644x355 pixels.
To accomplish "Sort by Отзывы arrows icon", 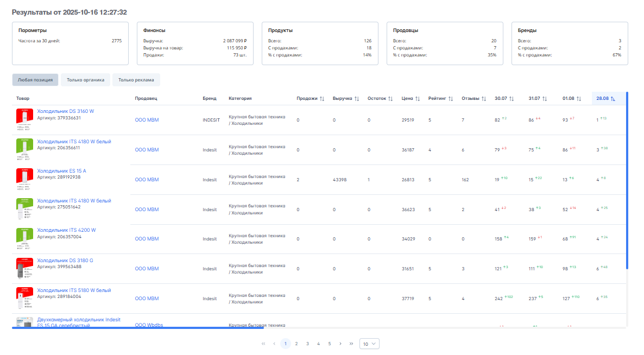I will tap(484, 99).
